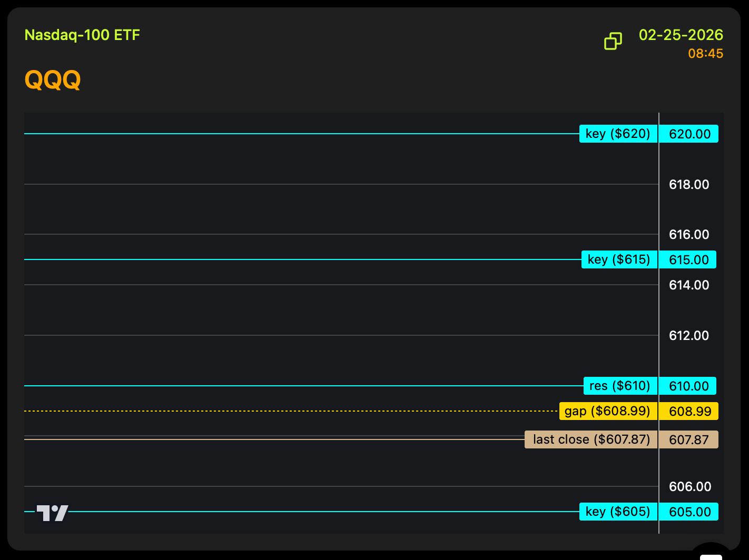
Task: Click the 605.00 cyan price tag
Action: point(689,512)
